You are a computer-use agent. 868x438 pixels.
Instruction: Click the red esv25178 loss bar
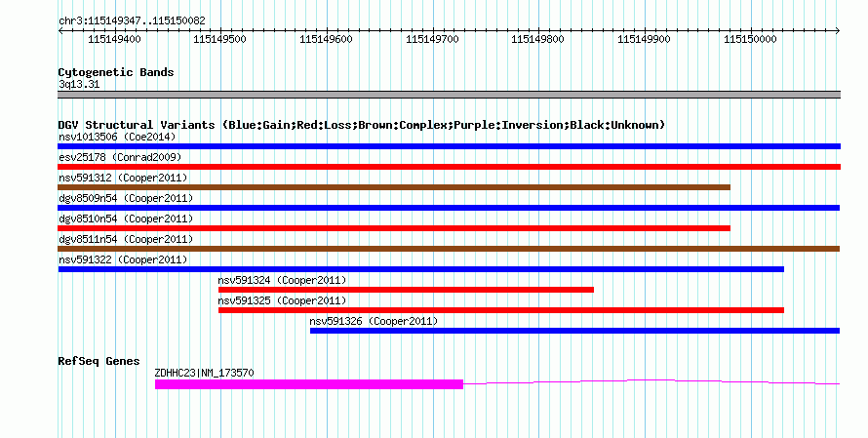(449, 167)
